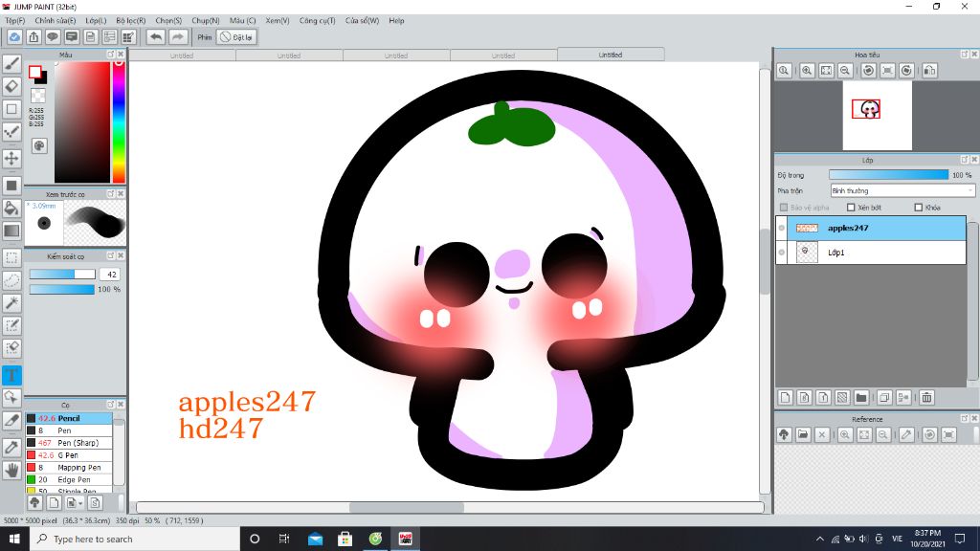The width and height of the screenshot is (980, 551).
Task: Click the Đặt lại reset button
Action: pos(236,37)
